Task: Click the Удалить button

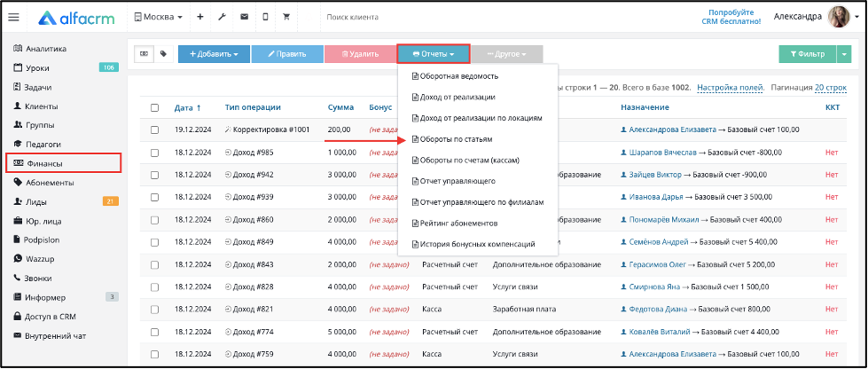Action: tap(360, 54)
